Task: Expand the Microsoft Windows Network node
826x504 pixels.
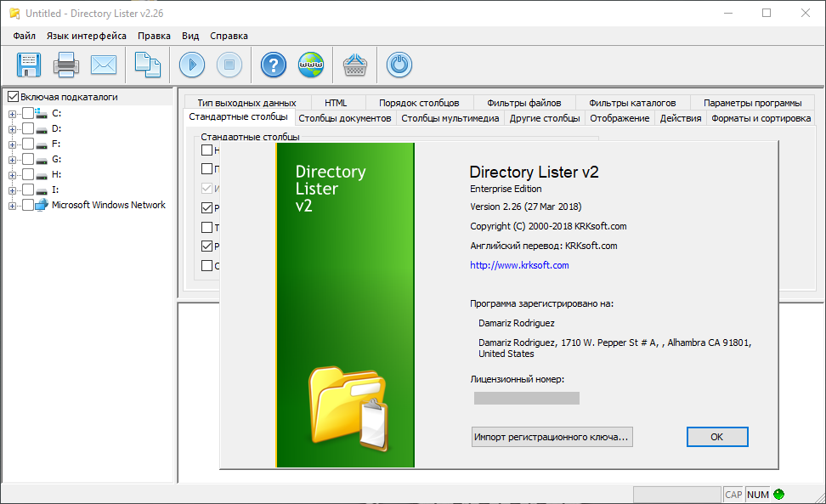Action: pyautogui.click(x=12, y=206)
